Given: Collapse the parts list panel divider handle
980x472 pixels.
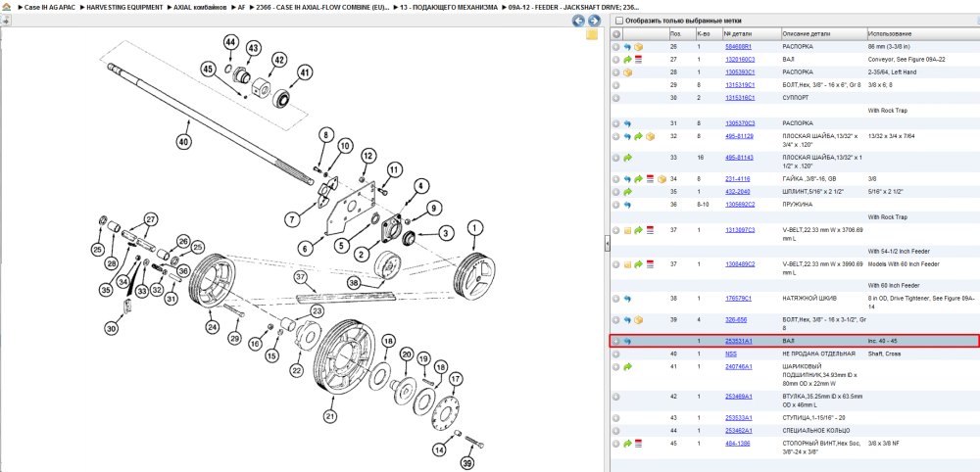Looking at the screenshot, I should point(607,245).
